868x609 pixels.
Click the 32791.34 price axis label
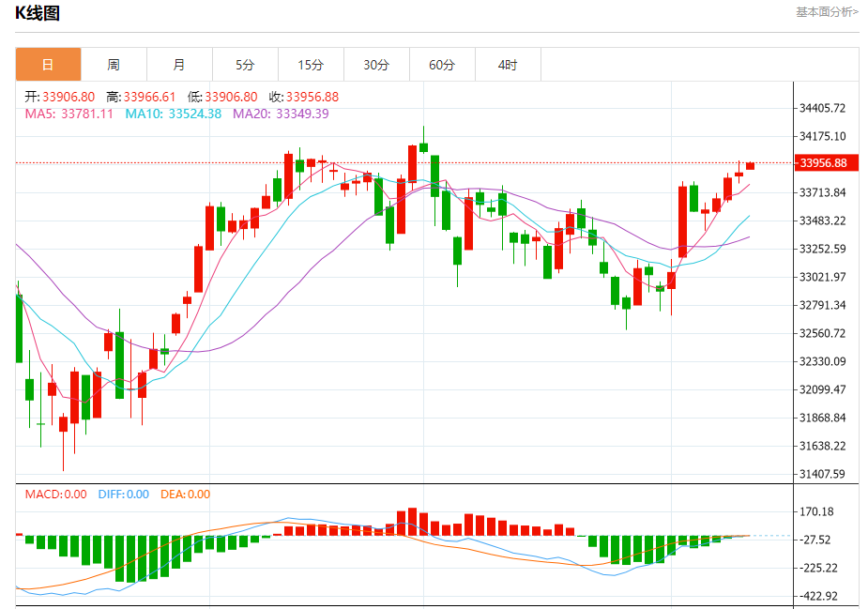pos(823,305)
